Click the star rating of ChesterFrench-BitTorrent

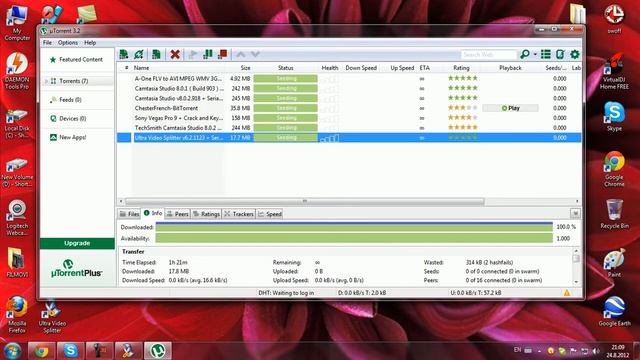(463, 108)
